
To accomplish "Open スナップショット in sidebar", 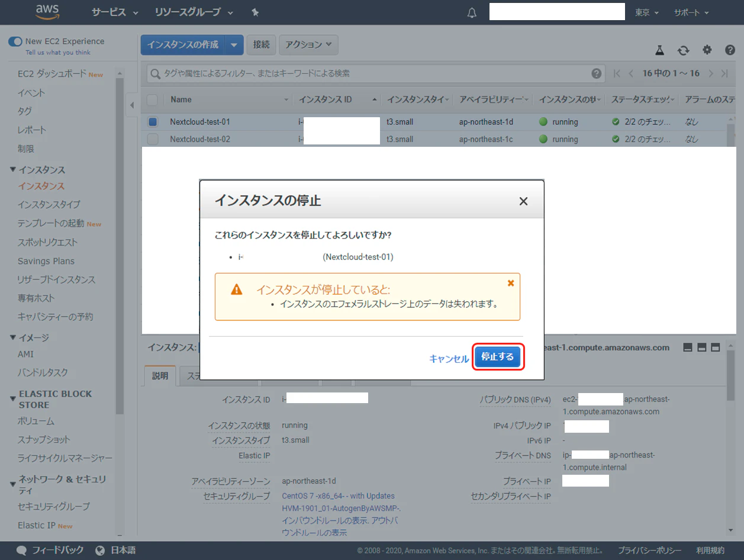I will pos(44,439).
